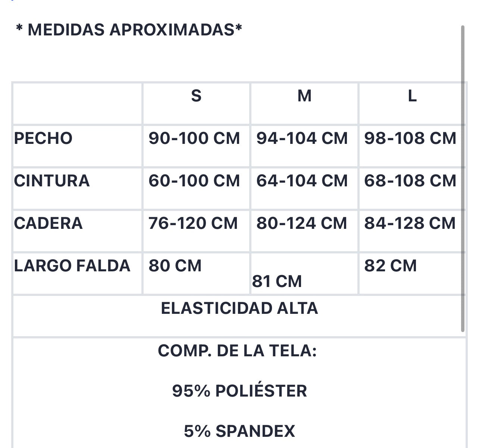Click the 98-108 CM chest cell
This screenshot has width=479, height=448.
pyautogui.click(x=410, y=138)
